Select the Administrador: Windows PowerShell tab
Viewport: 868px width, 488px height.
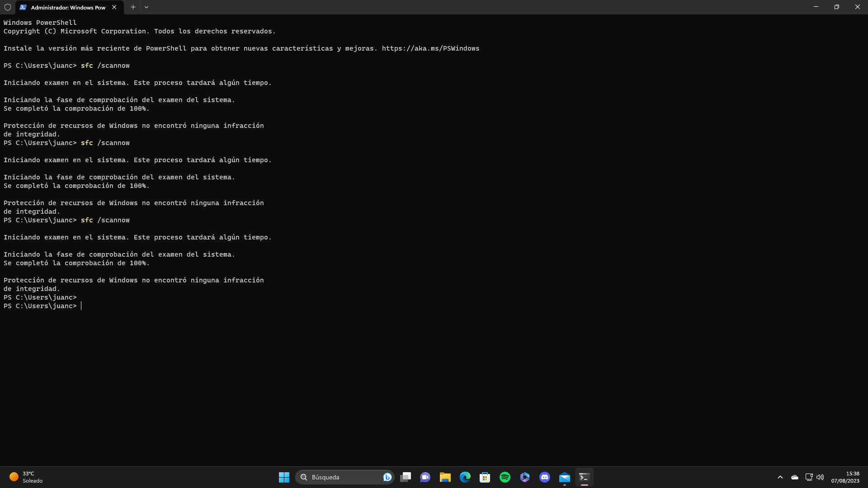point(68,7)
